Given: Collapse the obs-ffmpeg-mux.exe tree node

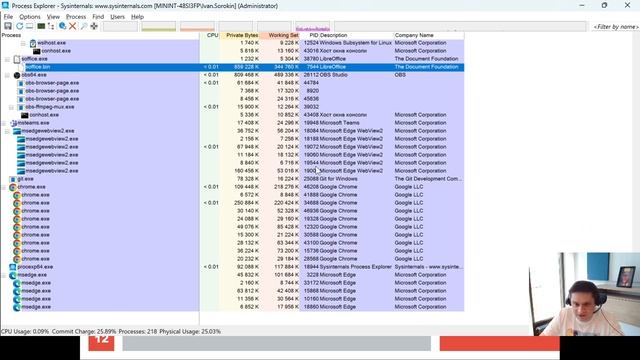Looking at the screenshot, I should point(11,107).
